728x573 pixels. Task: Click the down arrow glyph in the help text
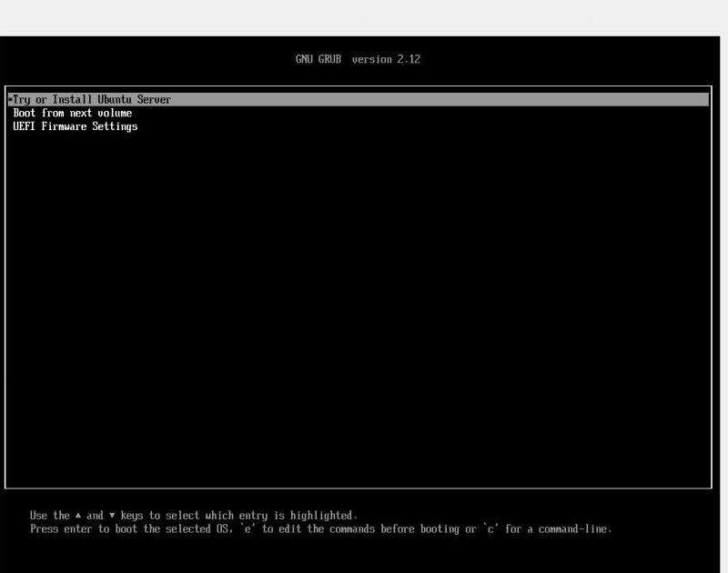tap(112, 516)
